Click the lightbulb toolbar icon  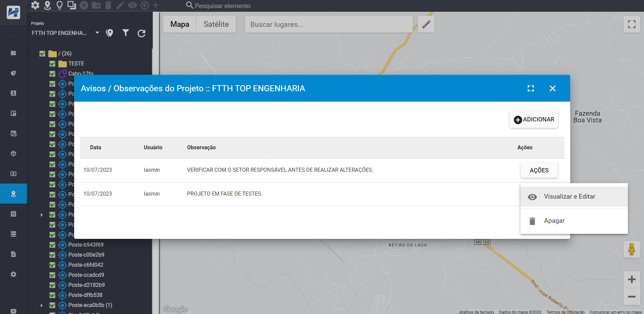59,5
